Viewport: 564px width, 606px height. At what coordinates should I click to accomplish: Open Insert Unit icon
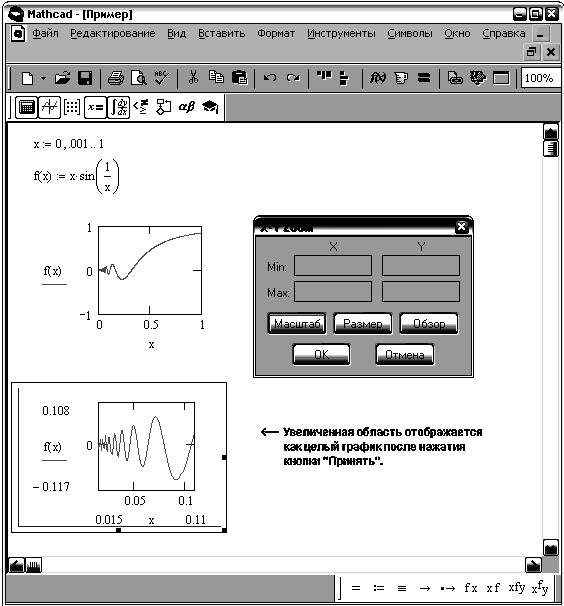point(401,78)
